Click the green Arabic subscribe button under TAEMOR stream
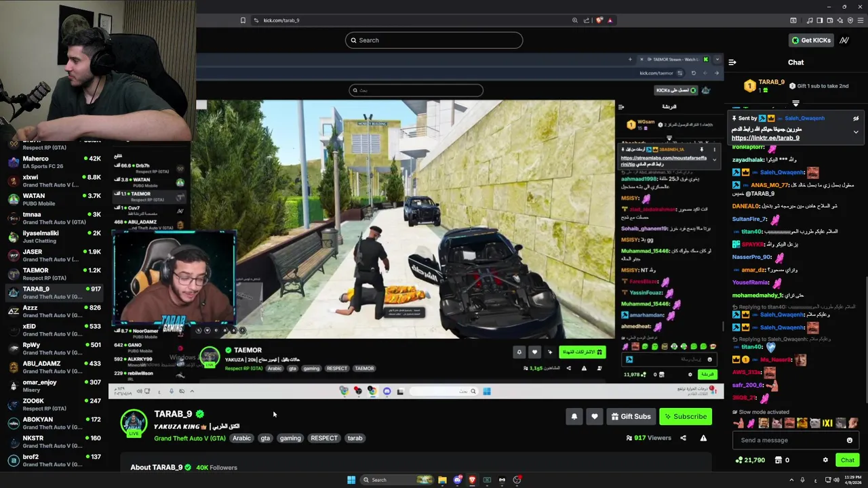The height and width of the screenshot is (488, 868). coord(582,352)
